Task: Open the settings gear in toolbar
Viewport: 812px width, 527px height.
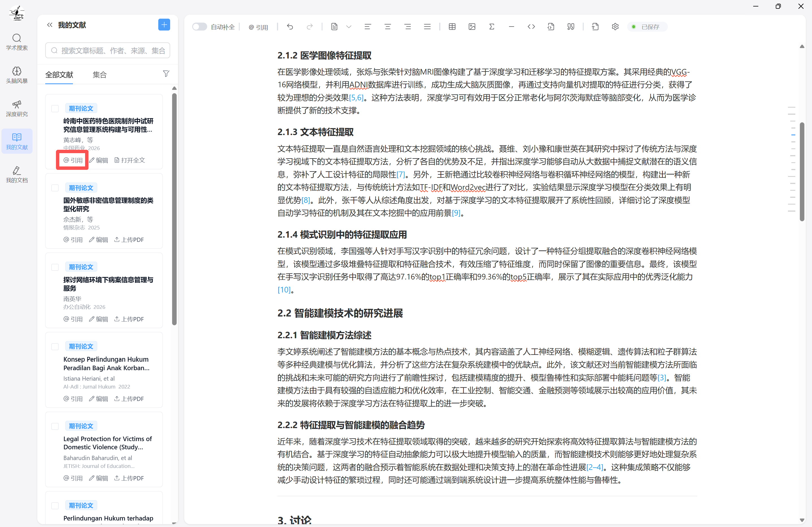Action: click(615, 27)
